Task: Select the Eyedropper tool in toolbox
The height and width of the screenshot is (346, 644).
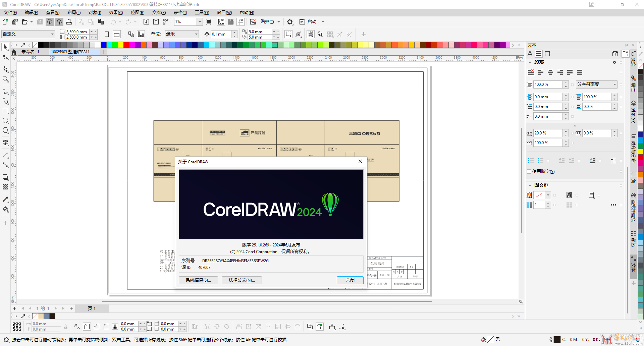Action: pyautogui.click(x=5, y=199)
